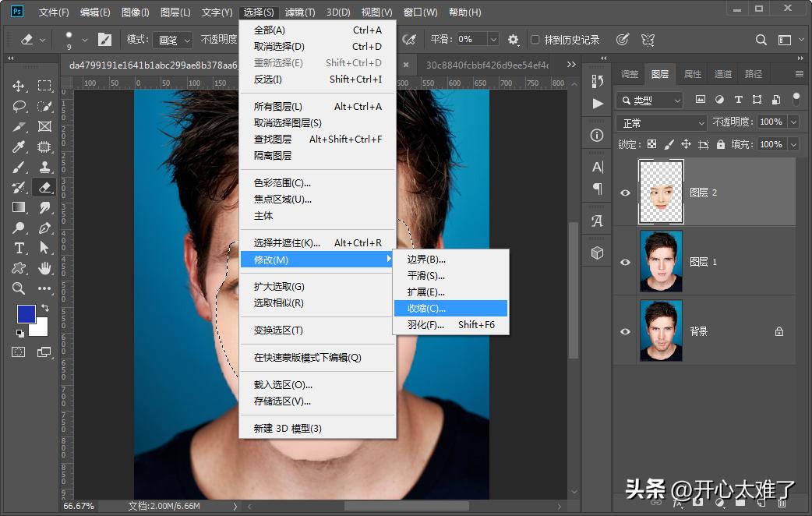The height and width of the screenshot is (516, 812).
Task: Open the 类型 layer filter dropdown
Action: (649, 100)
